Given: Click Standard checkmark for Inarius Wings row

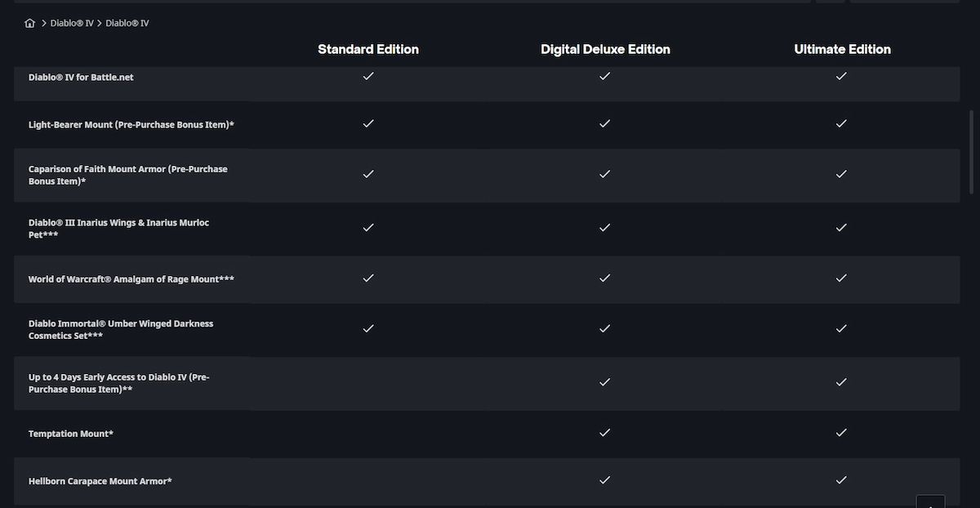Looking at the screenshot, I should (x=368, y=227).
